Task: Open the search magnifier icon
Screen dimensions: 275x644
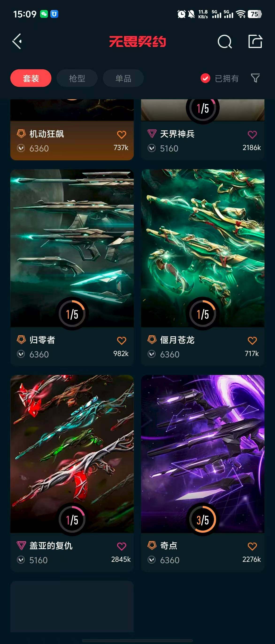Action: tap(225, 41)
